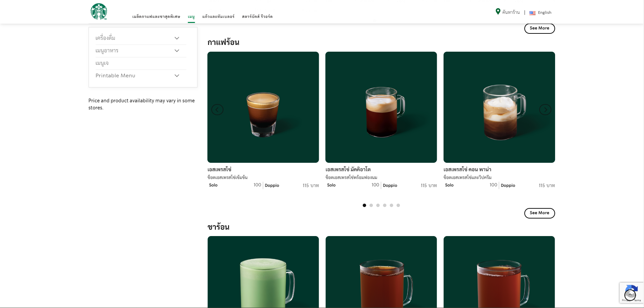The width and height of the screenshot is (644, 308).
Task: Open the rightmost hot tea product image
Action: click(499, 272)
